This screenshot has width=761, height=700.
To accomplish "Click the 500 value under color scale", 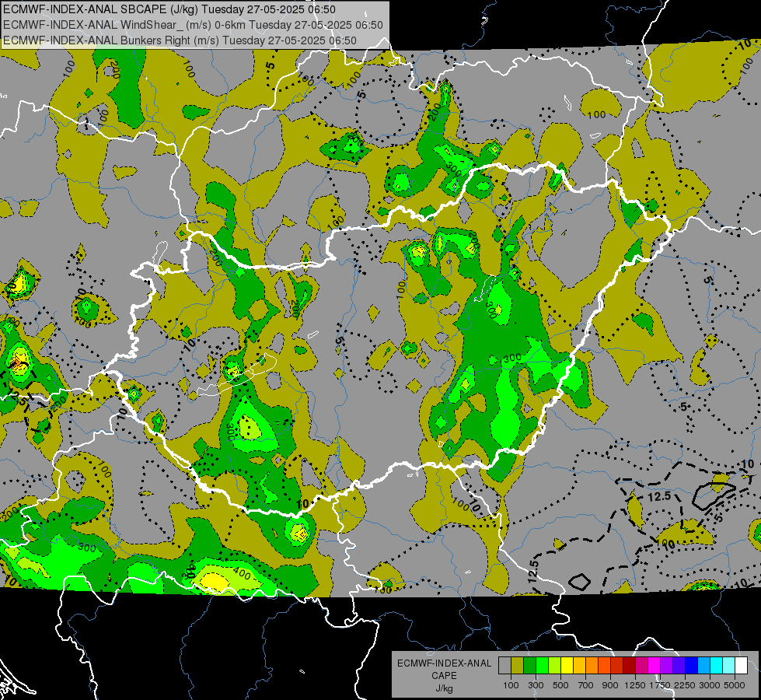I will [560, 685].
